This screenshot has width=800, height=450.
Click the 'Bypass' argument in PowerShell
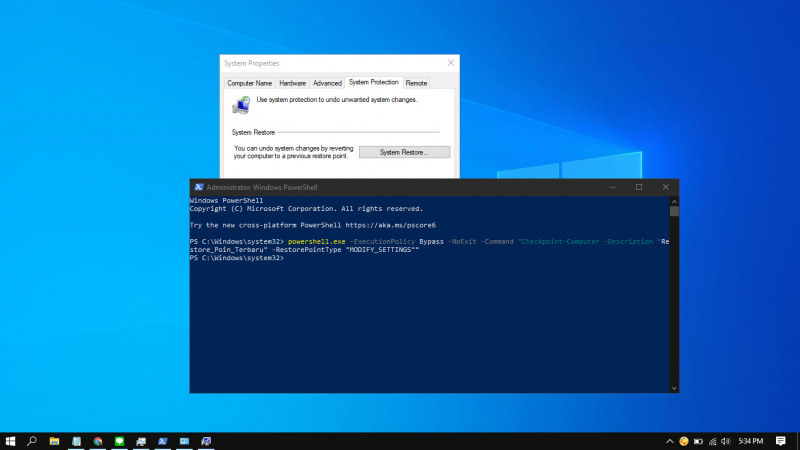point(431,241)
